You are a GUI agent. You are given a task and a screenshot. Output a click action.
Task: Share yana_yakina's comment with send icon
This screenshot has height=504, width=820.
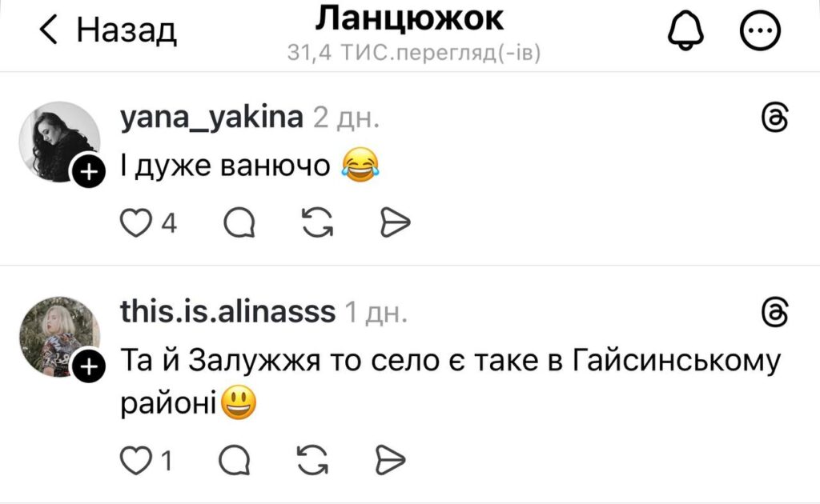pos(395,223)
